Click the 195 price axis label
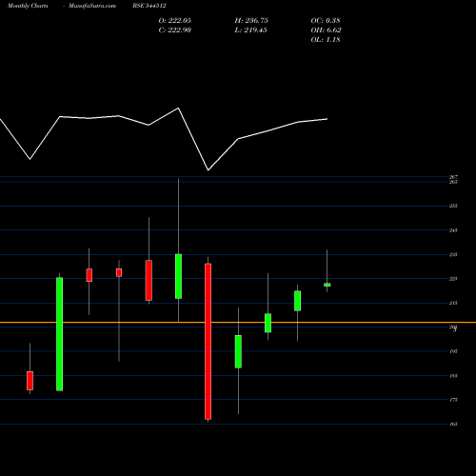Viewport: 476px width, 476px height. point(453,351)
